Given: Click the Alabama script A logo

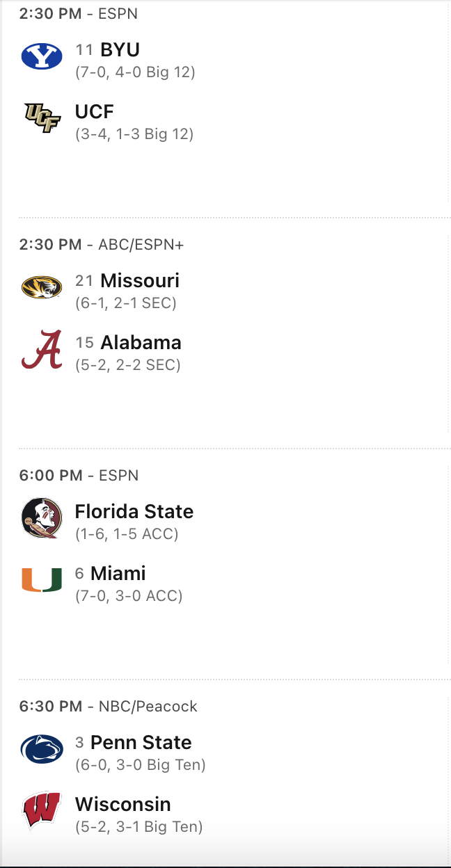Looking at the screenshot, I should pos(41,349).
